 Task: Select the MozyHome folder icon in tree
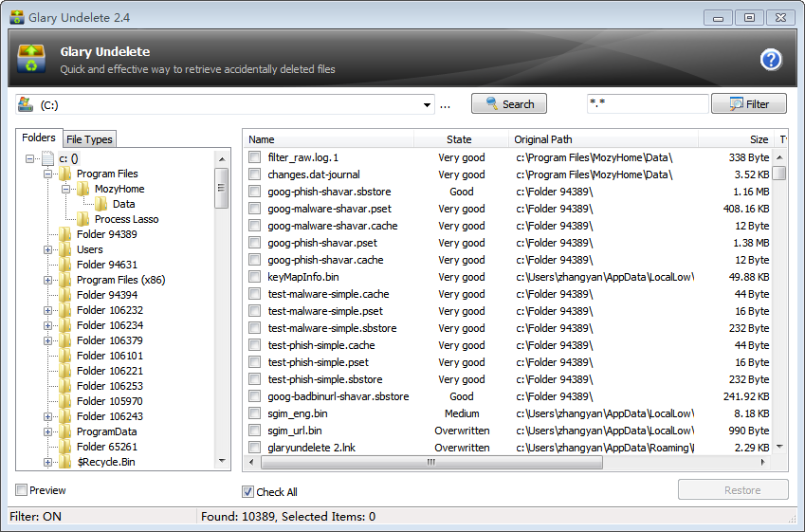83,189
